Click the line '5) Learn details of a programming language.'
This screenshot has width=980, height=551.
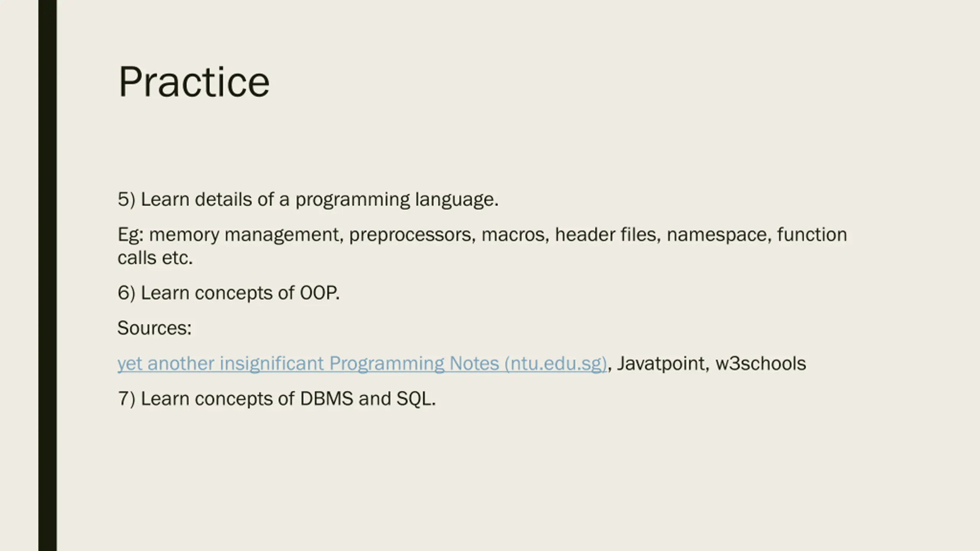pyautogui.click(x=308, y=200)
